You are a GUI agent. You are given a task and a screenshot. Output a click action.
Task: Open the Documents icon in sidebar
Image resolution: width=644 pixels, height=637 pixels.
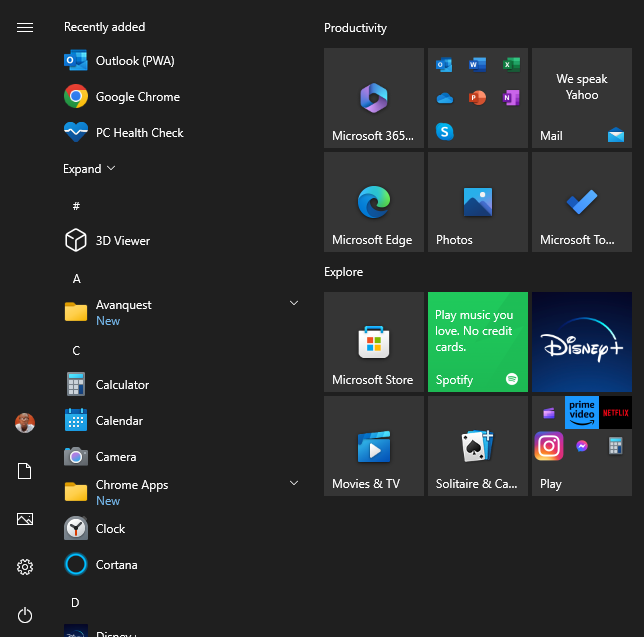pos(25,471)
